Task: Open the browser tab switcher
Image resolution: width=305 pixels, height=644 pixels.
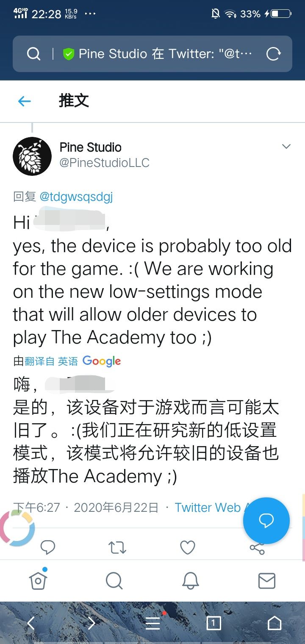Action: [x=213, y=623]
